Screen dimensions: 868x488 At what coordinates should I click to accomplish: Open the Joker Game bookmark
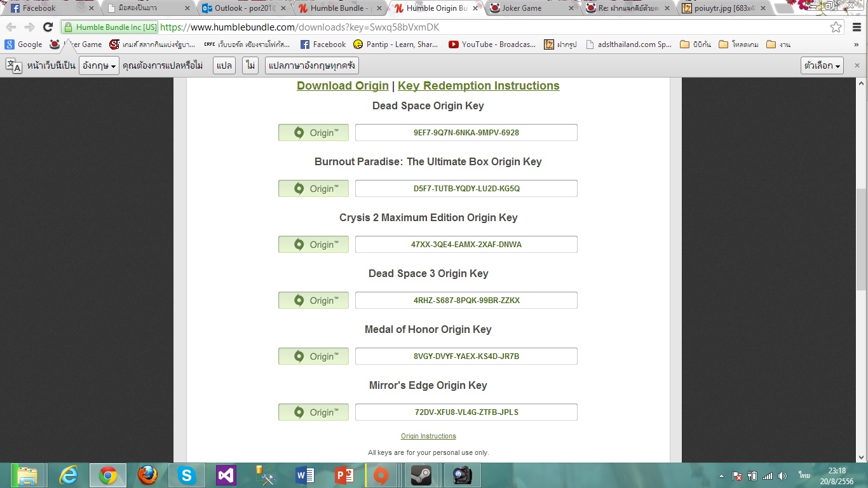[76, 44]
